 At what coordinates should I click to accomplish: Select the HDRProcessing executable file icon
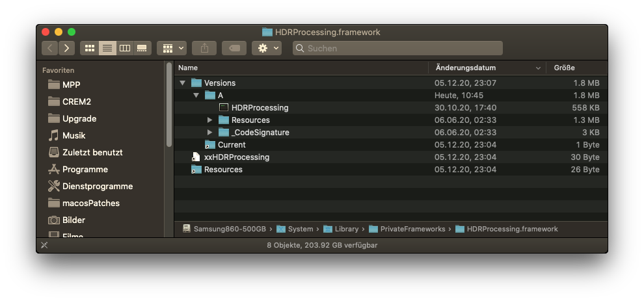click(x=224, y=108)
